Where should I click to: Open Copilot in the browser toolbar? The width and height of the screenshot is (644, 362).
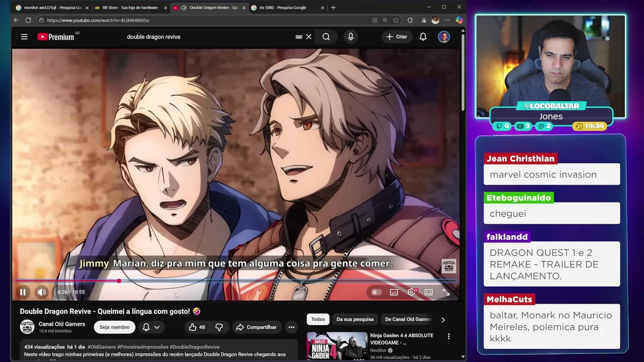tap(459, 20)
